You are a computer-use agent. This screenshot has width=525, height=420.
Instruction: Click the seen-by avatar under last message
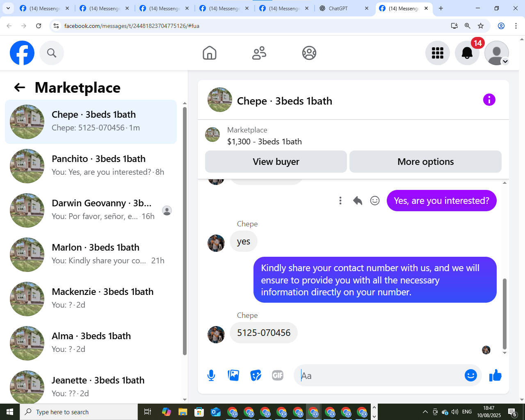pos(486,350)
